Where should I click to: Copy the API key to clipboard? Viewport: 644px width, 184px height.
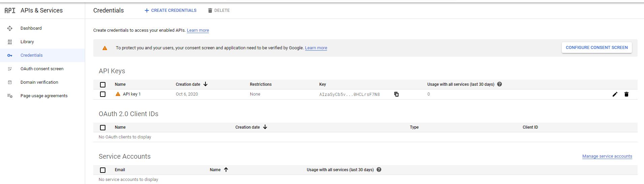point(396,94)
